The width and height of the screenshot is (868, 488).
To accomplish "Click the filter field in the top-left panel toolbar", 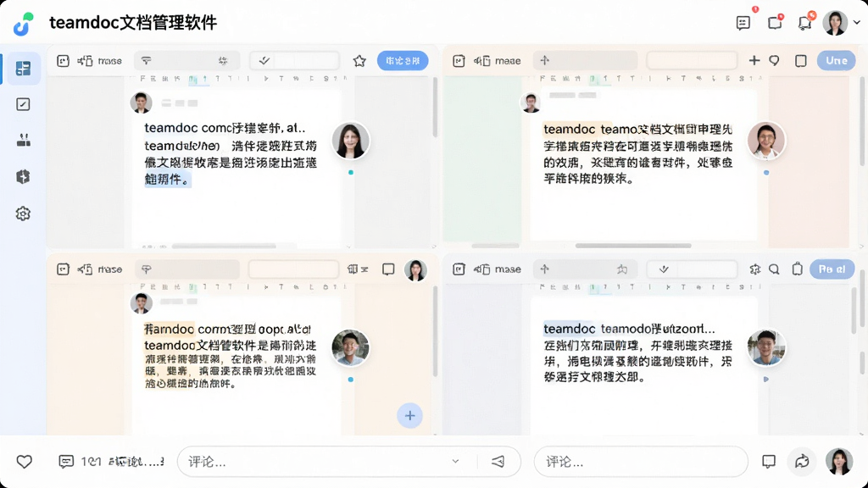I will click(186, 61).
